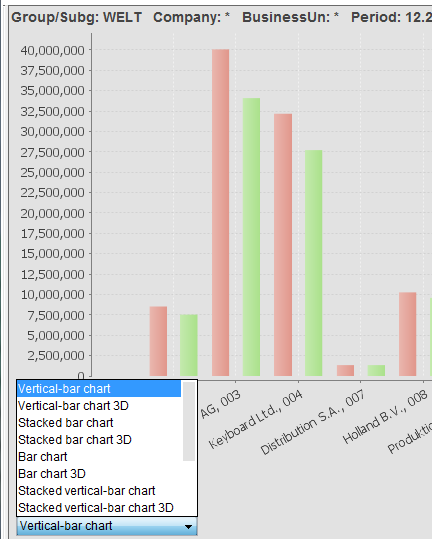This screenshot has height=539, width=432.
Task: Select the Stacked bar chart option
Action: pos(99,423)
